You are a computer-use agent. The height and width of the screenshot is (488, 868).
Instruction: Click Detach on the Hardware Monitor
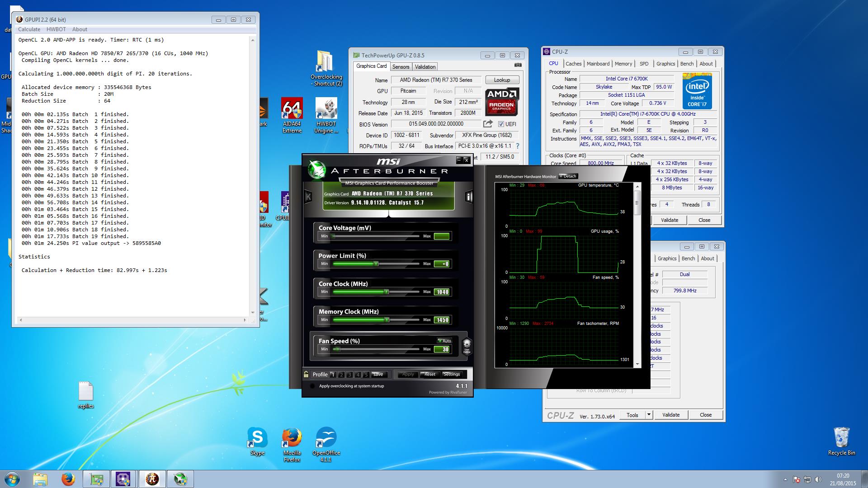[x=568, y=176]
